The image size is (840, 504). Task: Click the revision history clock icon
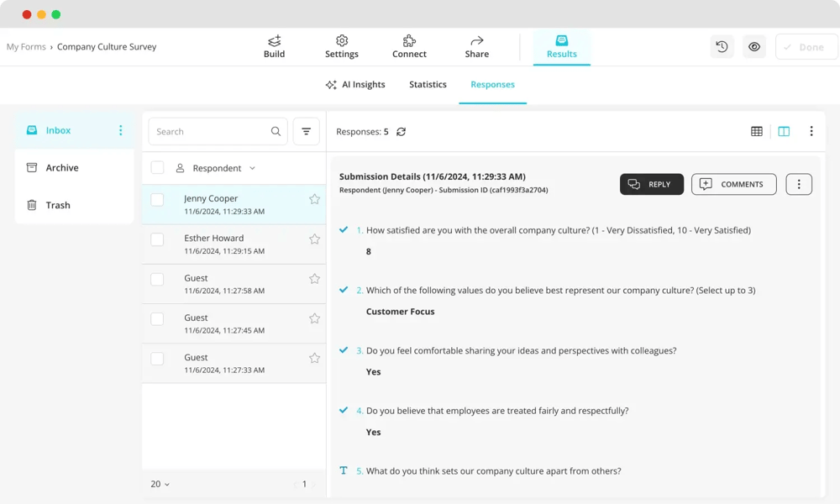coord(722,47)
